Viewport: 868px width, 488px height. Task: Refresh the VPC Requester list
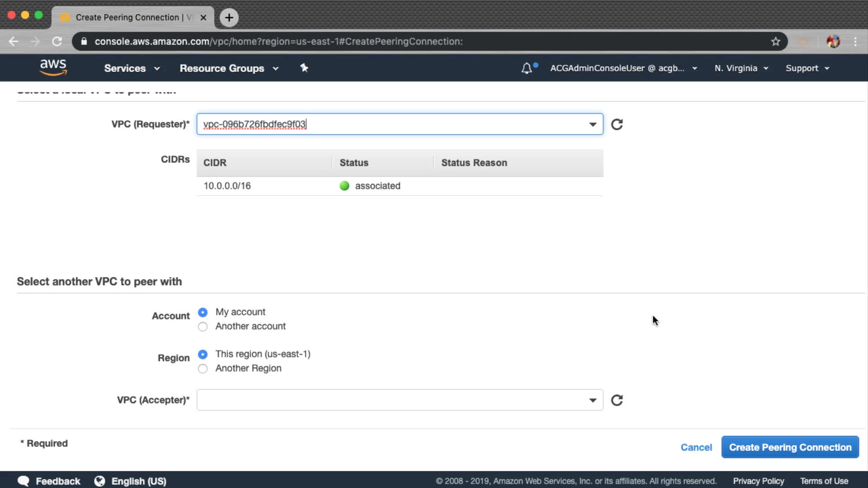(617, 124)
